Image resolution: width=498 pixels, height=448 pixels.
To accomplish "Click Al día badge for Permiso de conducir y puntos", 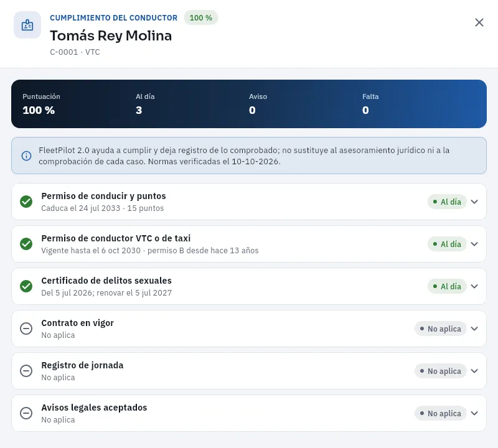I will [x=447, y=202].
